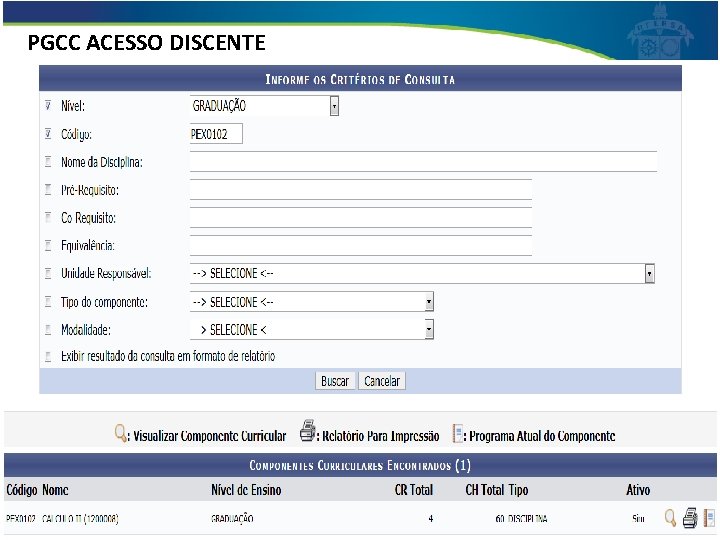
Task: Click the Código column header
Action: pos(22,490)
